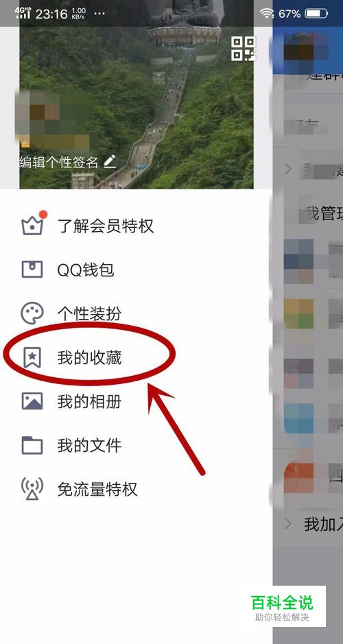Tap the bookmark star icon for favorites

point(32,358)
